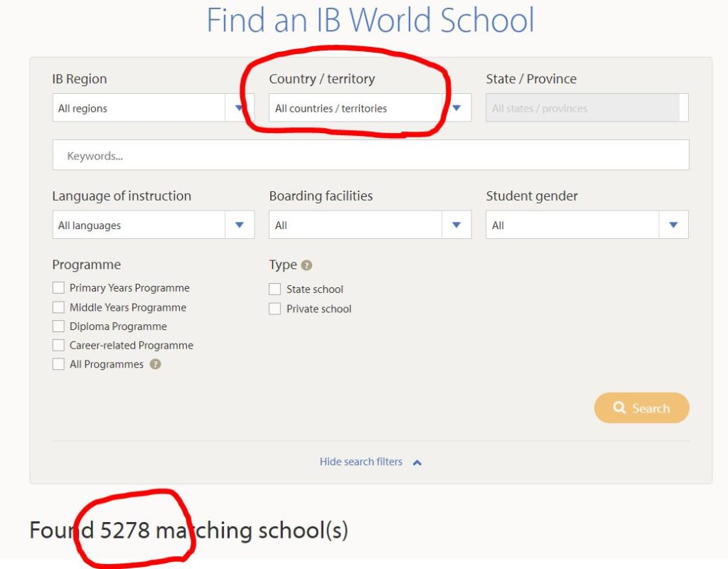Screen dimensions: 728x569
Task: Tick the Middle Years Programme checkbox
Action: pos(58,307)
